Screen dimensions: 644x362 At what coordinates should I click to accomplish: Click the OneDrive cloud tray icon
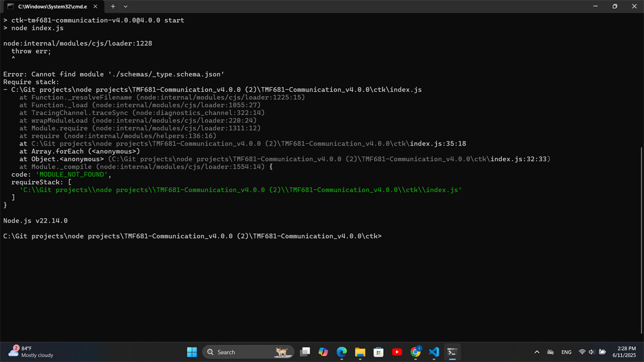[550, 352]
